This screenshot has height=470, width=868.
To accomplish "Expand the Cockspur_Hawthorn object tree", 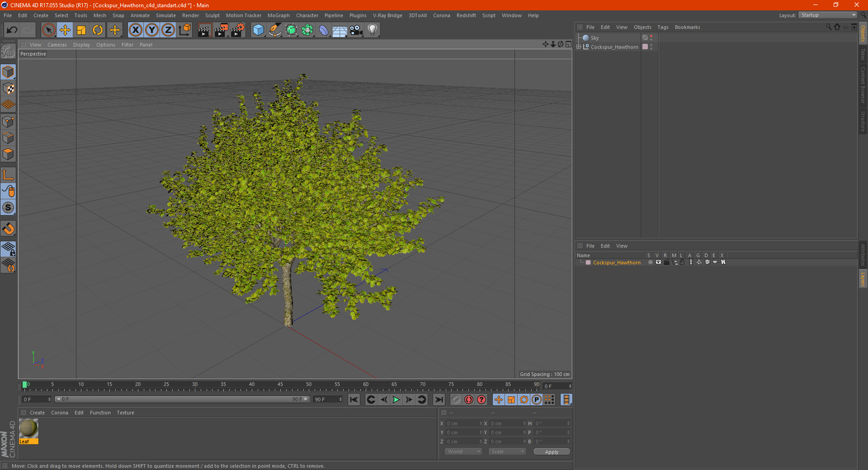I will 579,47.
